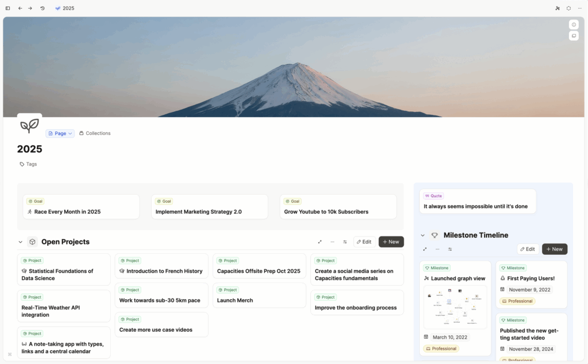This screenshot has width=588, height=364.
Task: Go back with the left arrow
Action: [x=20, y=8]
